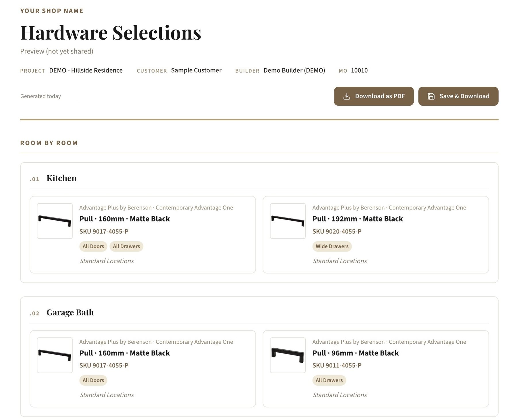Click Standard Locations in Garage Bath 160mm card
517x420 pixels.
pyautogui.click(x=107, y=395)
